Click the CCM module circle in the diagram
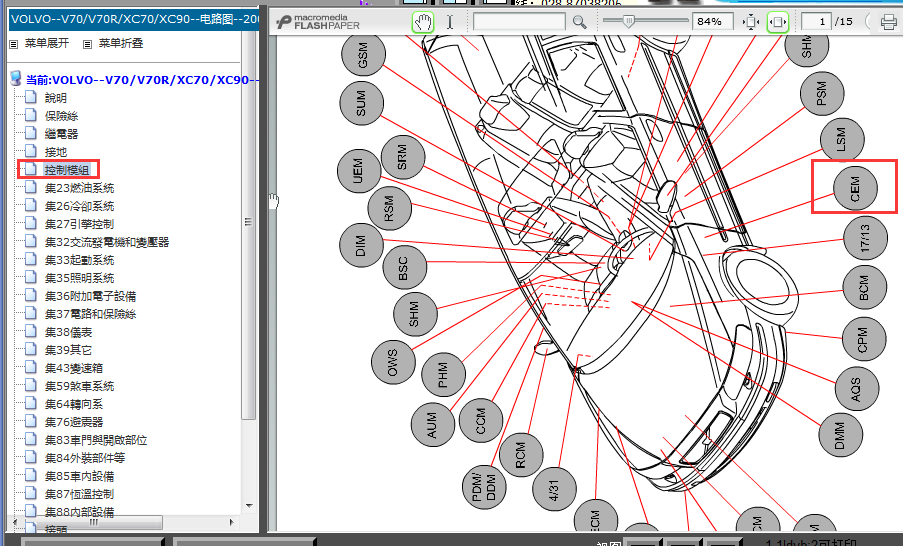Screen dimensions: 903x546 [481, 420]
